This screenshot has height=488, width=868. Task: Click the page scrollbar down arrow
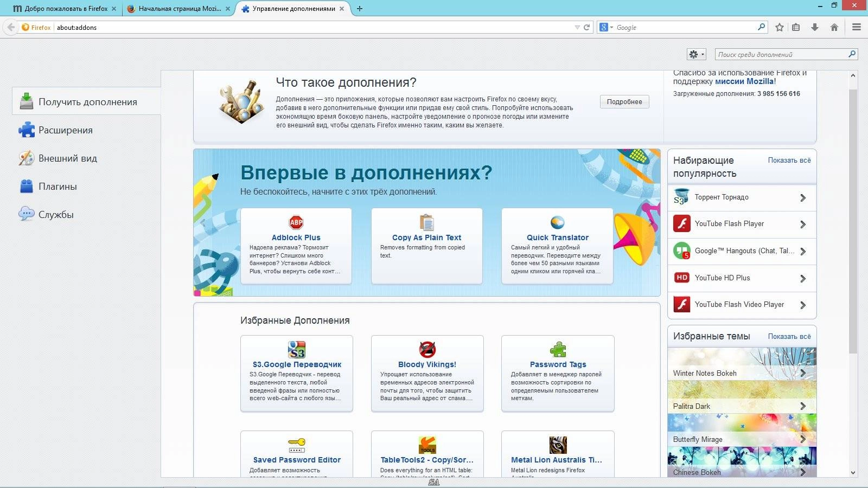click(x=853, y=472)
